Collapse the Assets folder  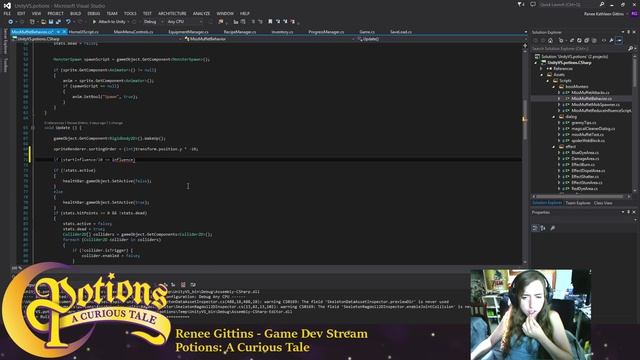click(x=542, y=75)
